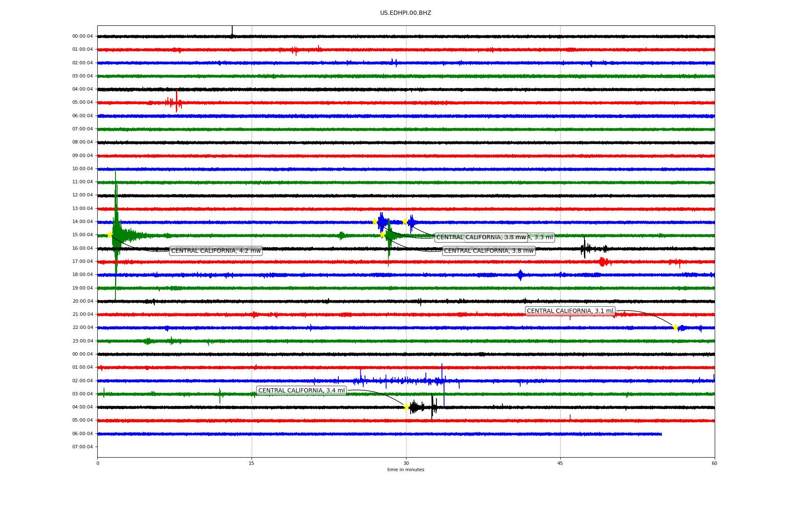Click the second star on the 14:00:04 trace

[405, 221]
